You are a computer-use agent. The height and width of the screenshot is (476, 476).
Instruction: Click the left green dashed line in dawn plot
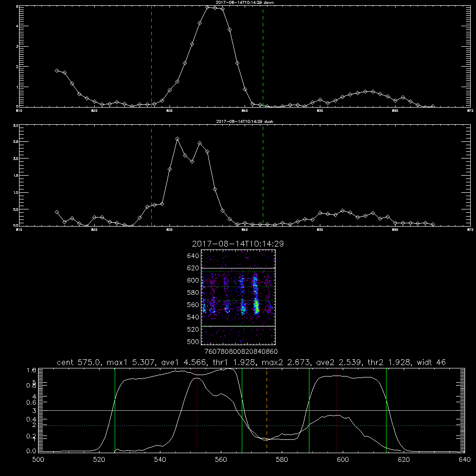[x=151, y=56]
